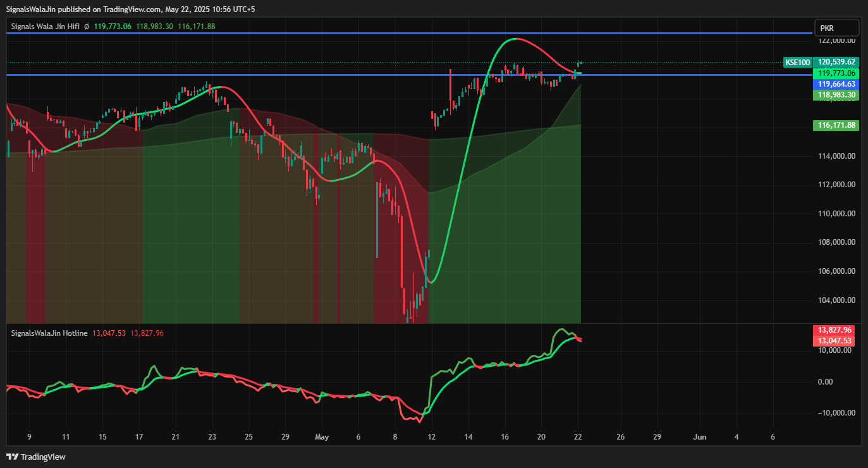Click the 108,000.00 price axis tick
The width and height of the screenshot is (868, 468).
[836, 242]
